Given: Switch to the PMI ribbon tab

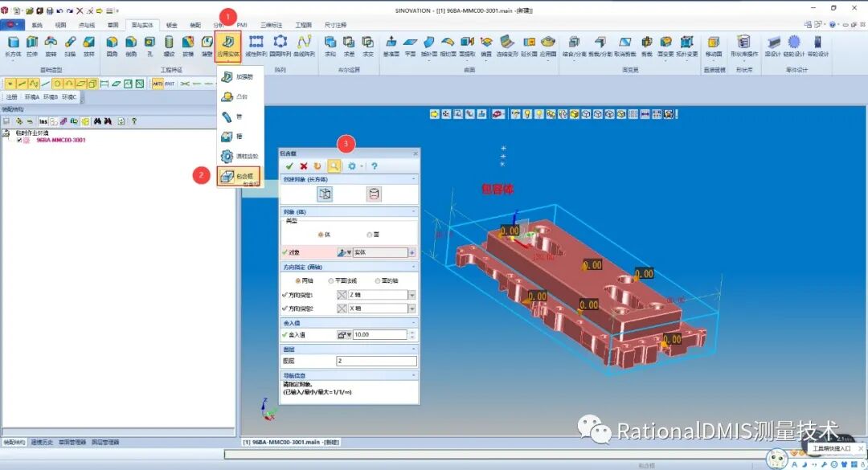Looking at the screenshot, I should pyautogui.click(x=242, y=25).
